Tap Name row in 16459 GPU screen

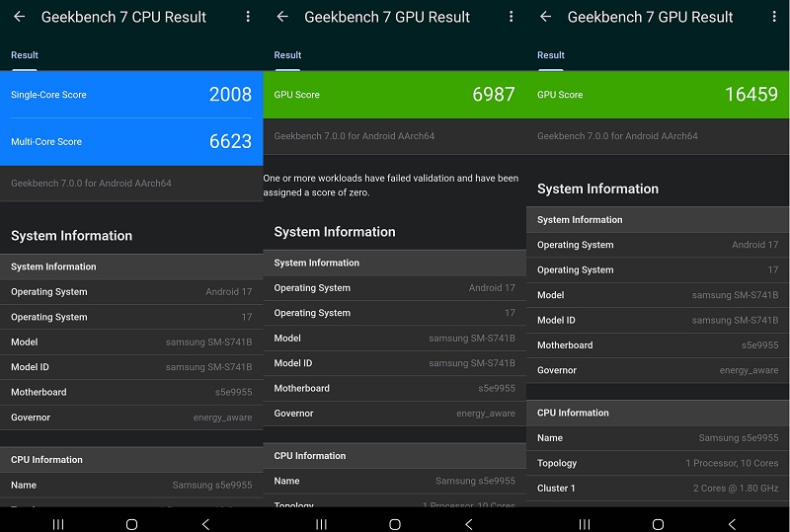pyautogui.click(x=658, y=438)
